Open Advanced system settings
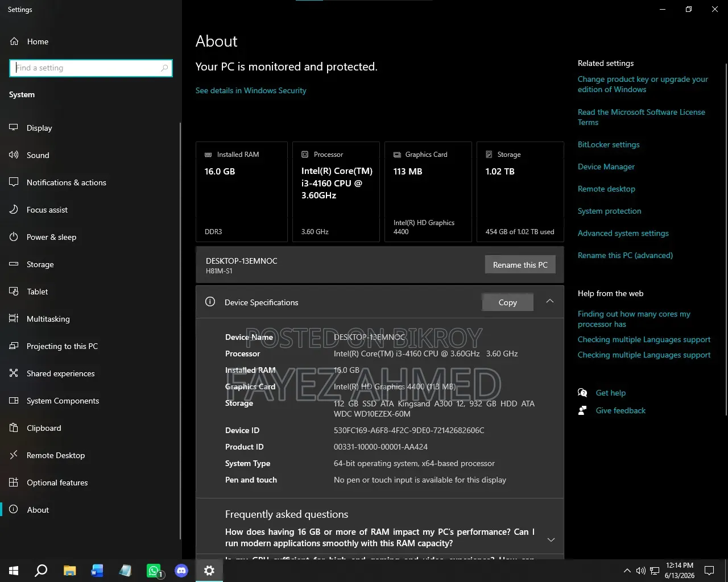 coord(623,233)
